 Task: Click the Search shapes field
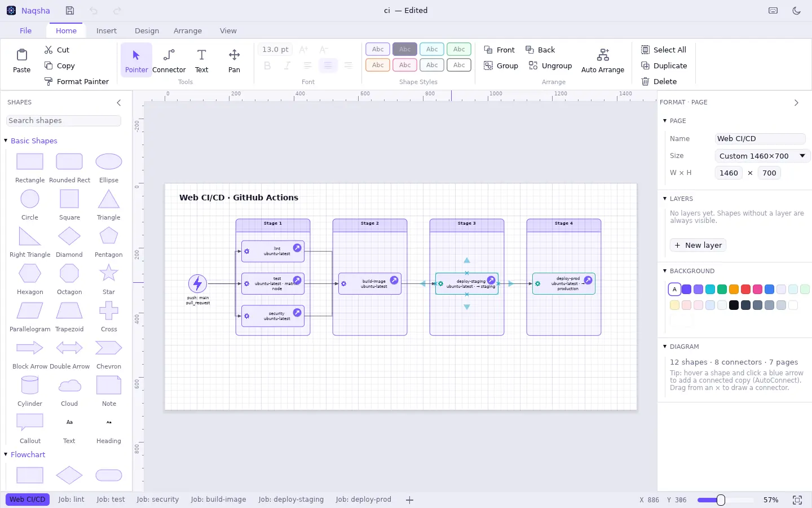click(64, 121)
